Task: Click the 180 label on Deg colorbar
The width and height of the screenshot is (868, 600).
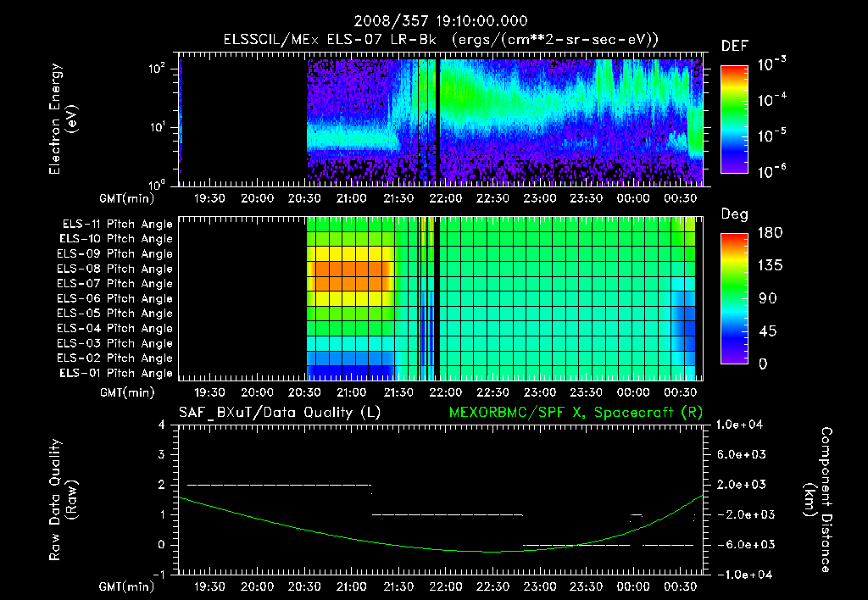Action: coord(770,233)
